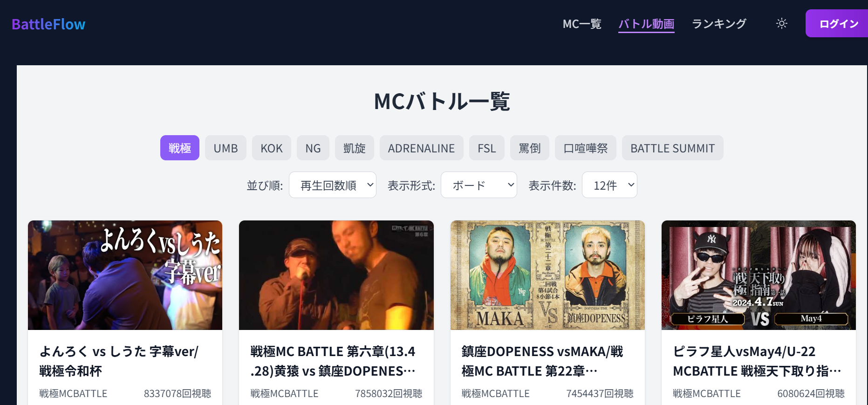
Task: Switch to the KOK league filter
Action: [272, 148]
